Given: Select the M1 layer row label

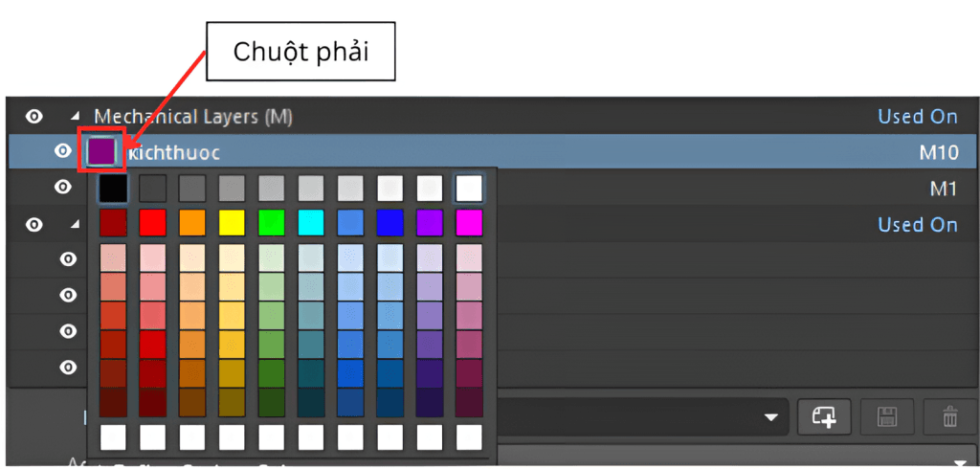Looking at the screenshot, I should pyautogui.click(x=943, y=188).
